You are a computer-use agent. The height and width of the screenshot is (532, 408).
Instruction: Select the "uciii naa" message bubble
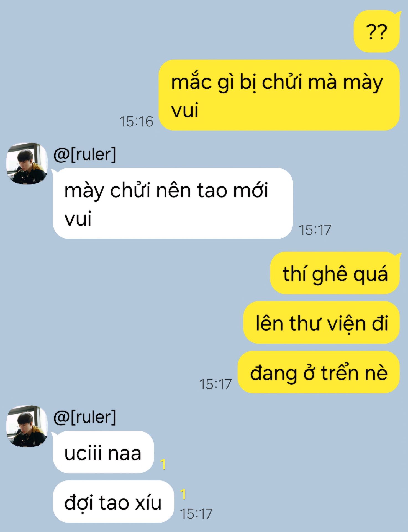pyautogui.click(x=103, y=452)
